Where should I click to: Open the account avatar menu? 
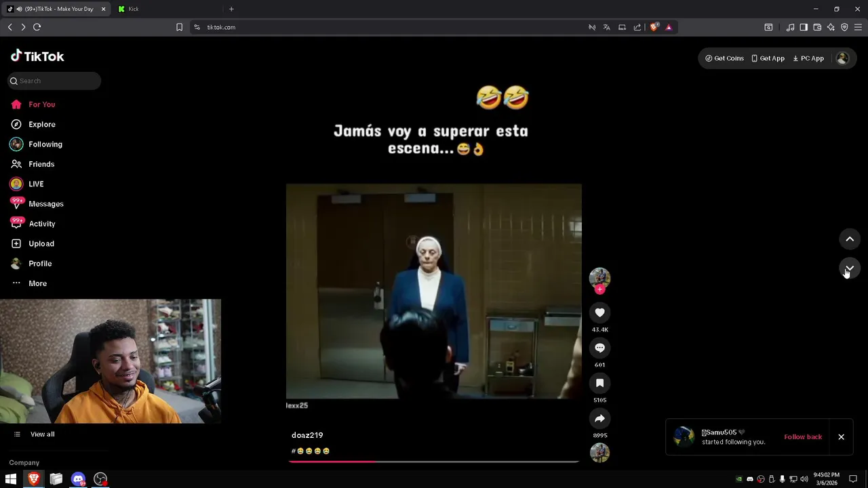(842, 58)
